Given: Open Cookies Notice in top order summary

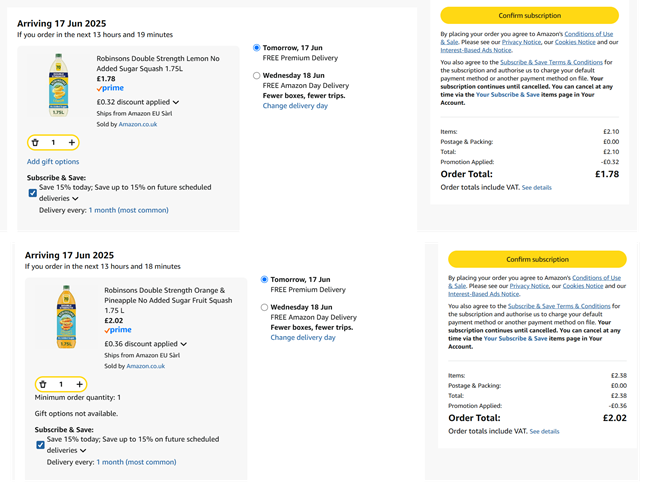Looking at the screenshot, I should coord(575,42).
